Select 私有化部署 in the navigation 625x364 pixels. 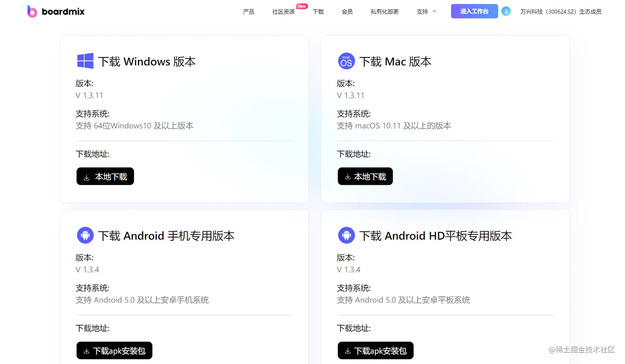(x=384, y=12)
